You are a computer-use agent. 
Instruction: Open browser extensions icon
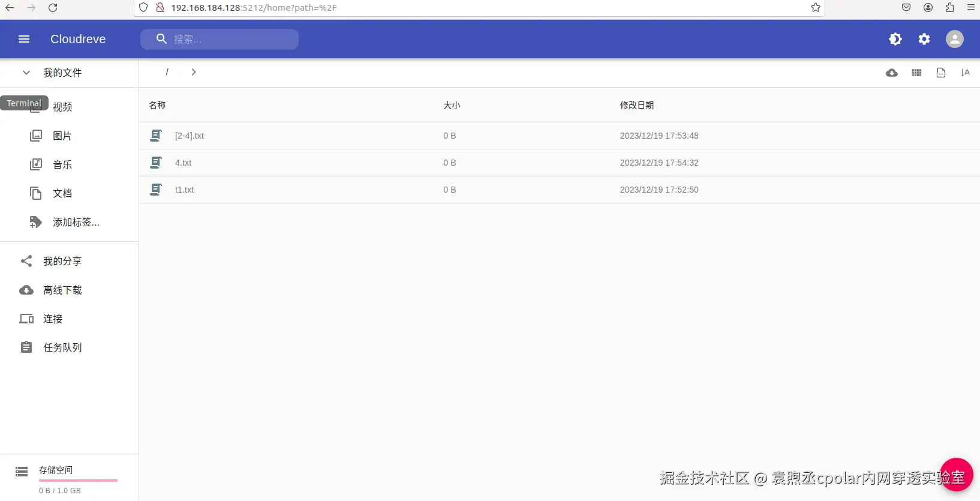point(949,8)
